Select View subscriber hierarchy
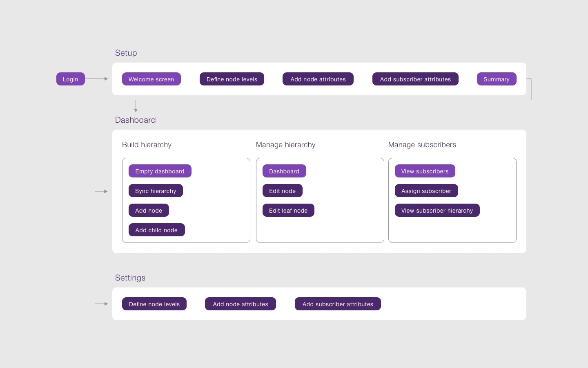 coord(437,210)
